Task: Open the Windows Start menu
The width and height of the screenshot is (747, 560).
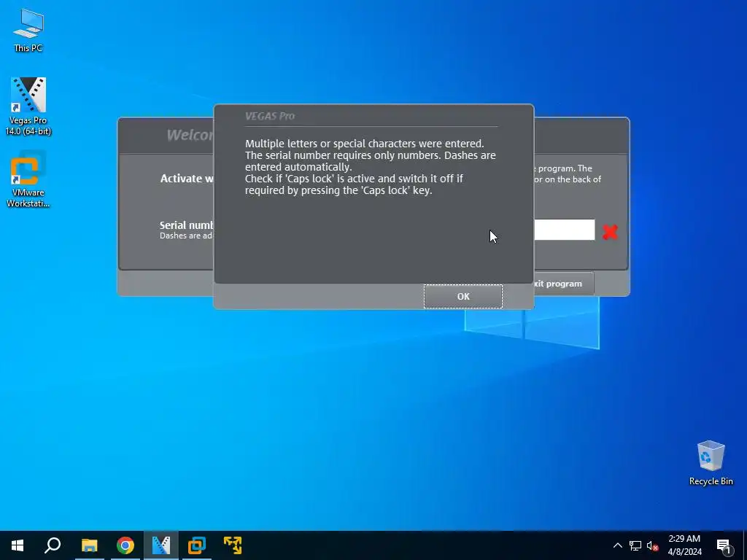Action: [18, 545]
